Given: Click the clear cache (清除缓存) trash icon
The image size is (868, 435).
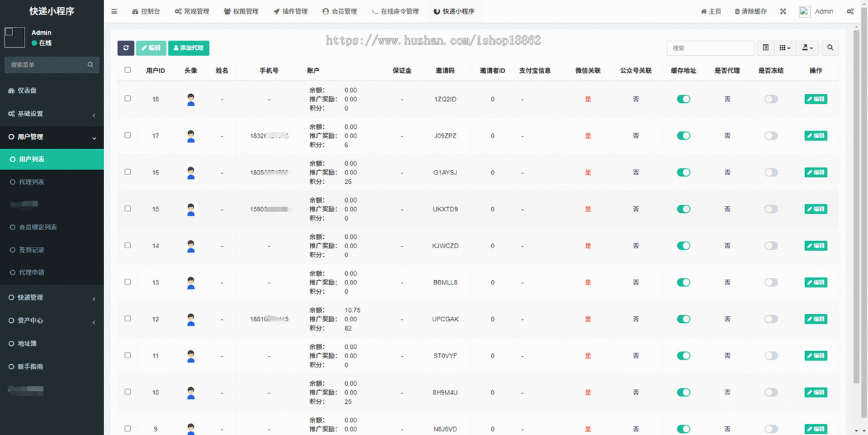Looking at the screenshot, I should 737,11.
